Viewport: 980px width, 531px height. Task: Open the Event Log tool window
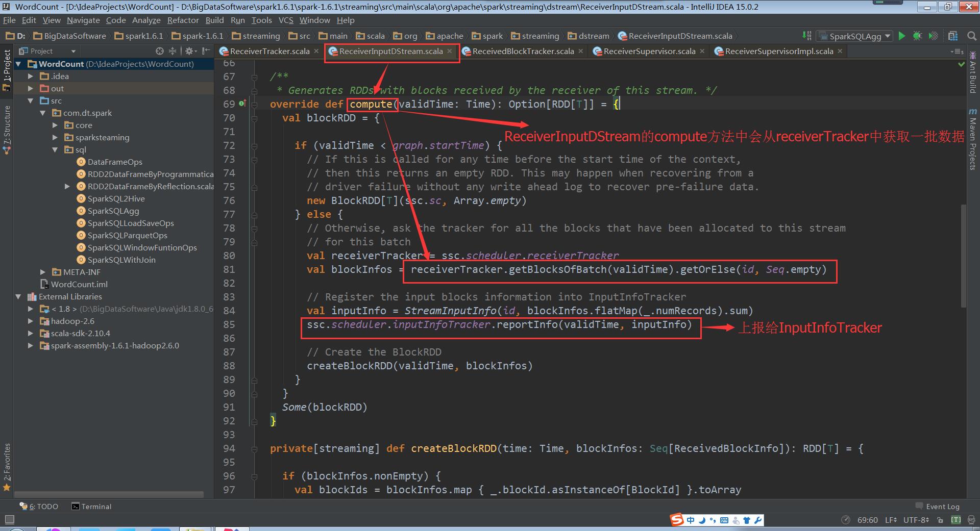pyautogui.click(x=937, y=507)
